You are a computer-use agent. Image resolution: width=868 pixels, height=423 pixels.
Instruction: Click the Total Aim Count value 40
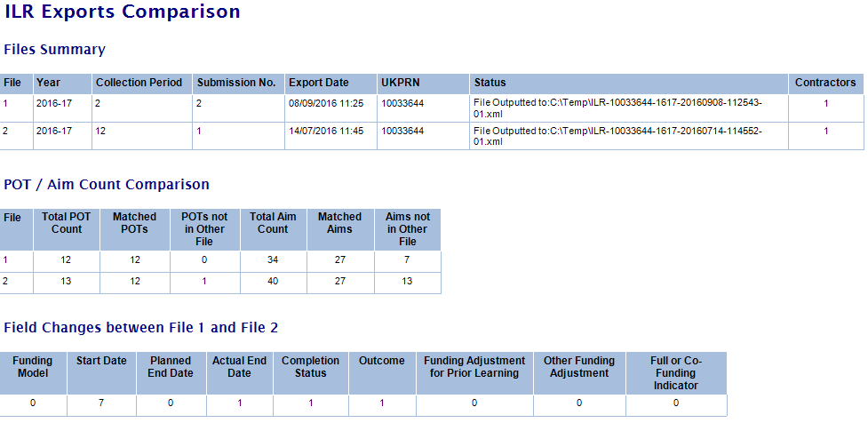coord(273,282)
